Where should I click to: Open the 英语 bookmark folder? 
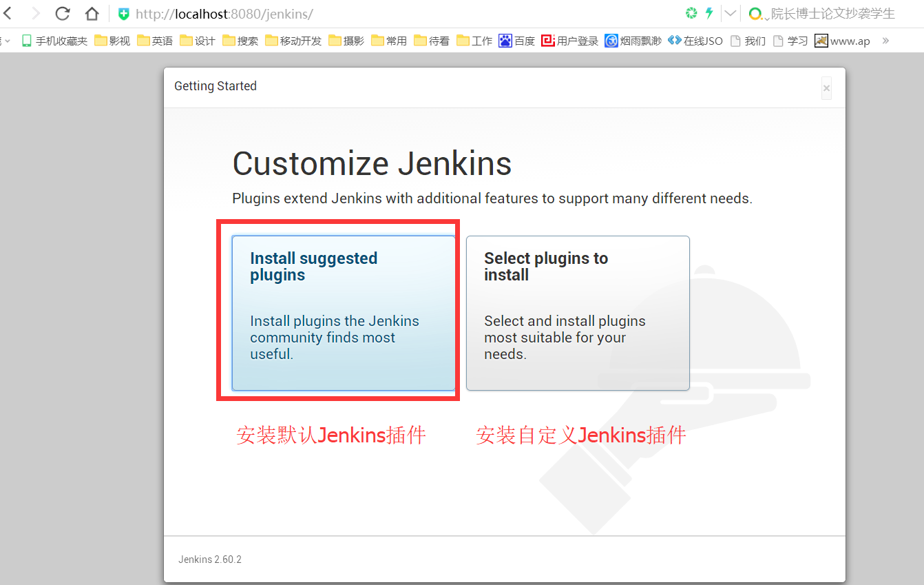[x=155, y=41]
